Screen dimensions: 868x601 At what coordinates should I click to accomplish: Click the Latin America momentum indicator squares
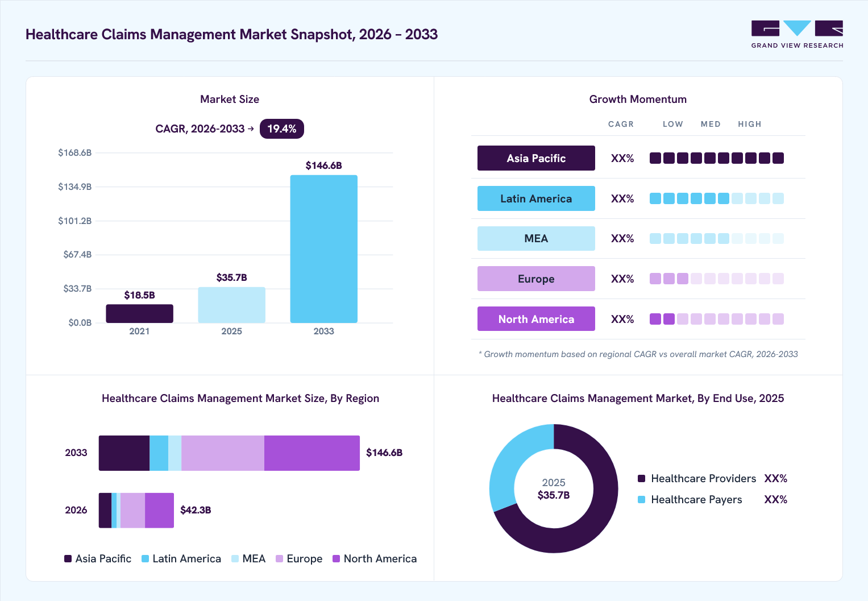[x=717, y=198]
